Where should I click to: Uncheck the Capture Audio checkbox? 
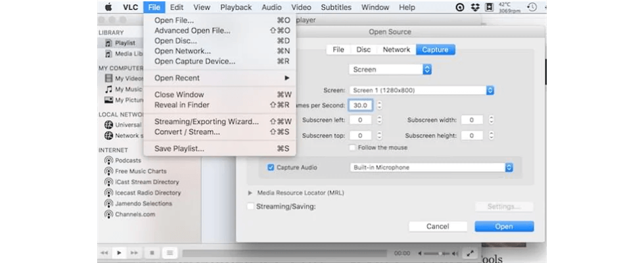(x=270, y=167)
